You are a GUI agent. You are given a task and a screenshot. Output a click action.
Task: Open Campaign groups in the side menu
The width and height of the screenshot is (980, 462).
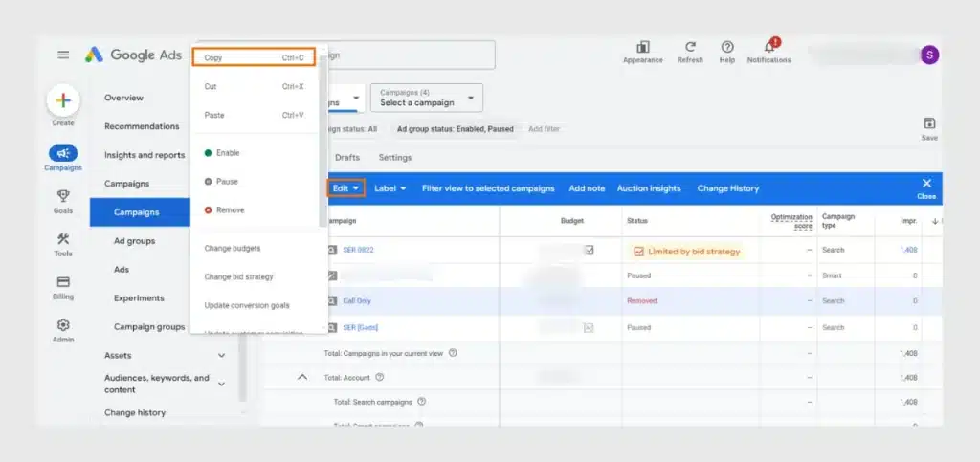(x=149, y=326)
